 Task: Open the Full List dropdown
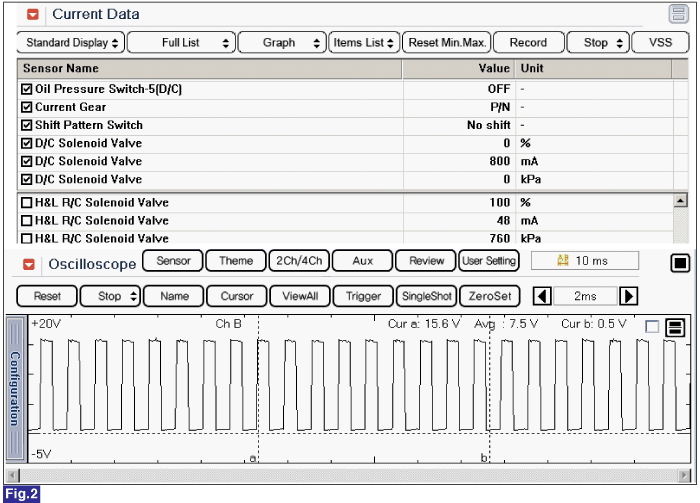tap(181, 42)
